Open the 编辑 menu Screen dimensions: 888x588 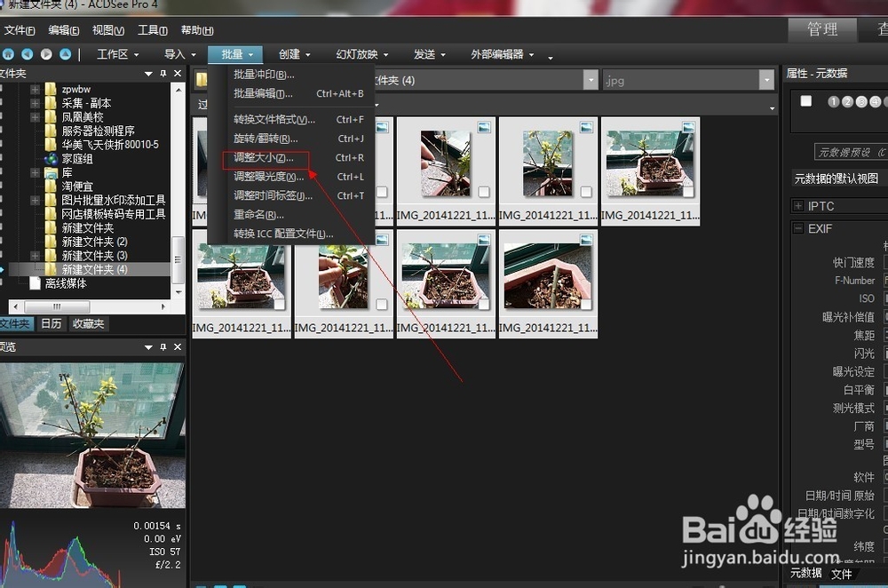click(x=63, y=30)
